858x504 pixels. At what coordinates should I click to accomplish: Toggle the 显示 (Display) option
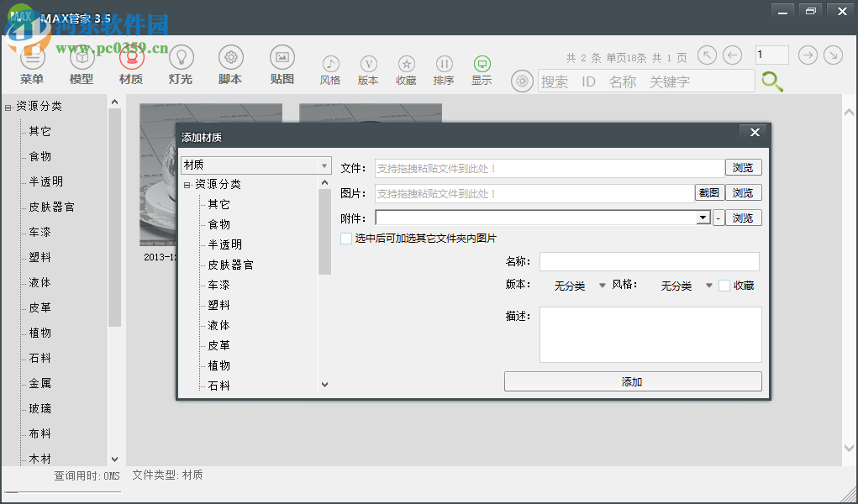482,67
